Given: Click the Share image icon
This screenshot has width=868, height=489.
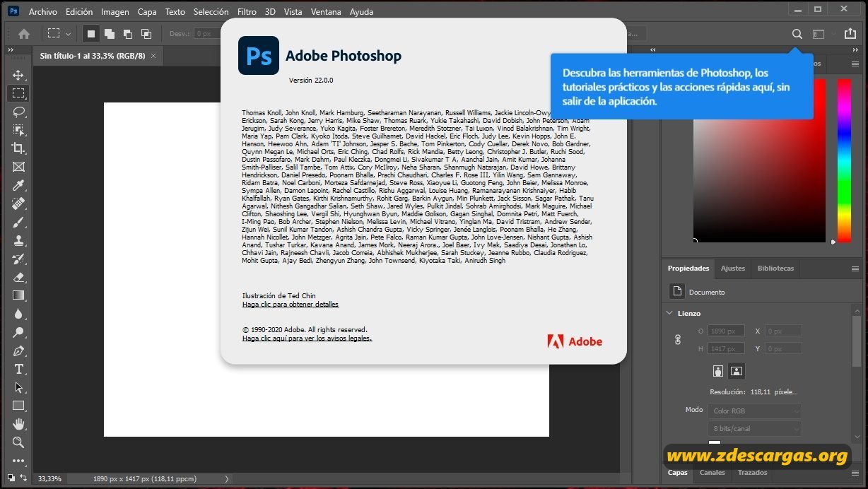Looking at the screenshot, I should point(850,33).
